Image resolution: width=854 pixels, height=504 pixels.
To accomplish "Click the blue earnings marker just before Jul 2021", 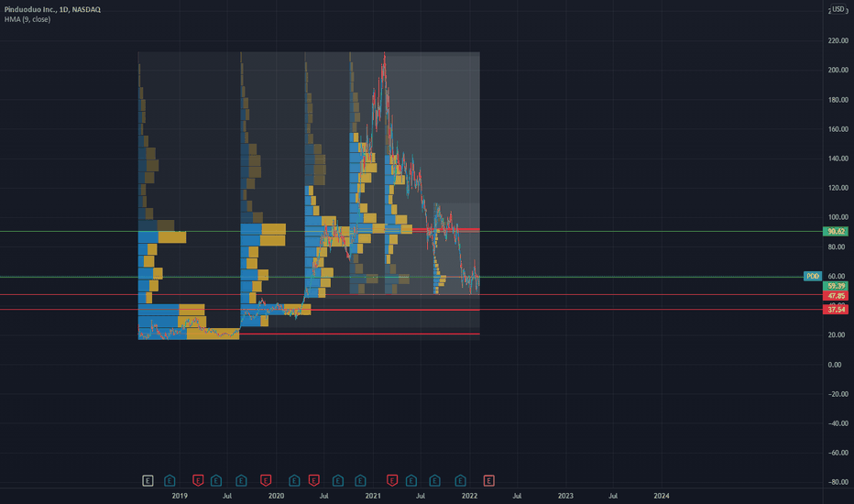I will pyautogui.click(x=411, y=480).
